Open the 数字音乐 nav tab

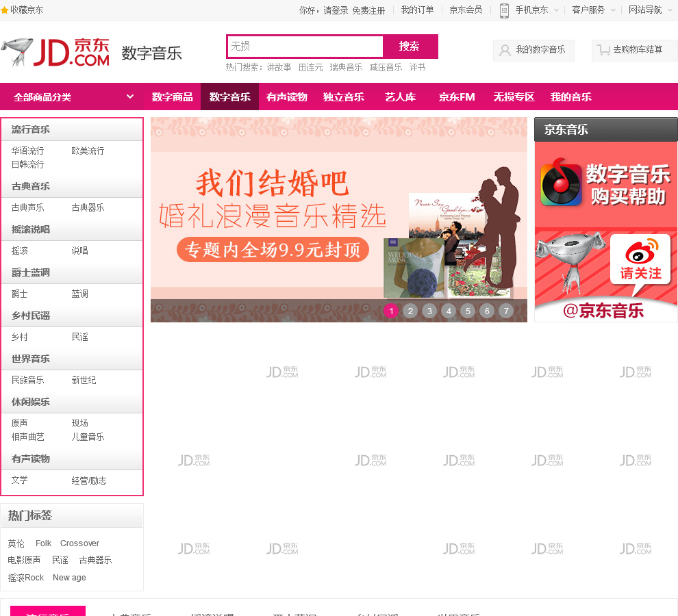[x=229, y=97]
